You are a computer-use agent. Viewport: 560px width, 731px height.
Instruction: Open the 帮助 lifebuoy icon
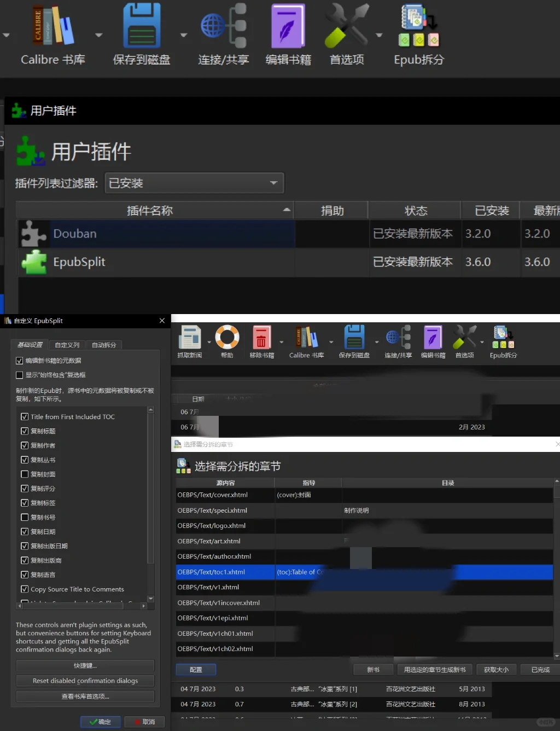(x=227, y=337)
